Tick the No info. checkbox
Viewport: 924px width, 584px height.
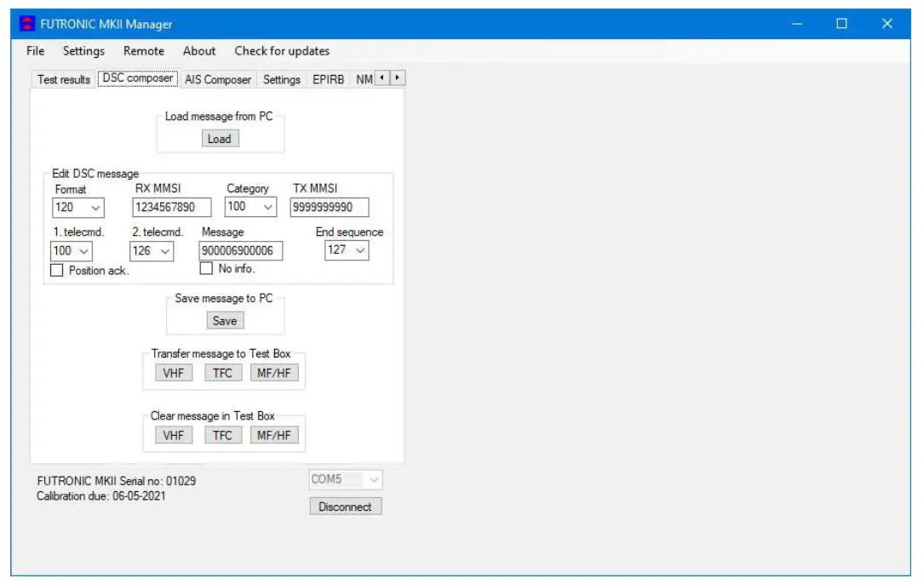pyautogui.click(x=206, y=268)
